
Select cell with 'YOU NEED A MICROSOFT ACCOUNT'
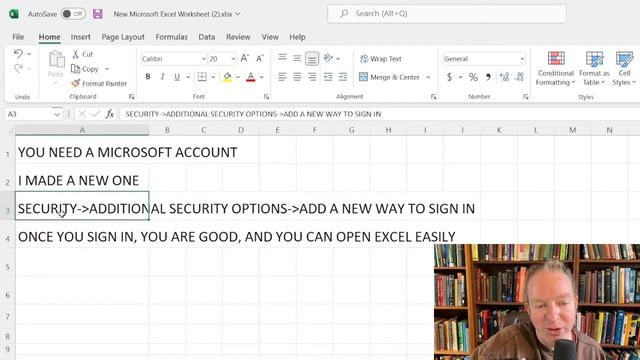point(82,150)
